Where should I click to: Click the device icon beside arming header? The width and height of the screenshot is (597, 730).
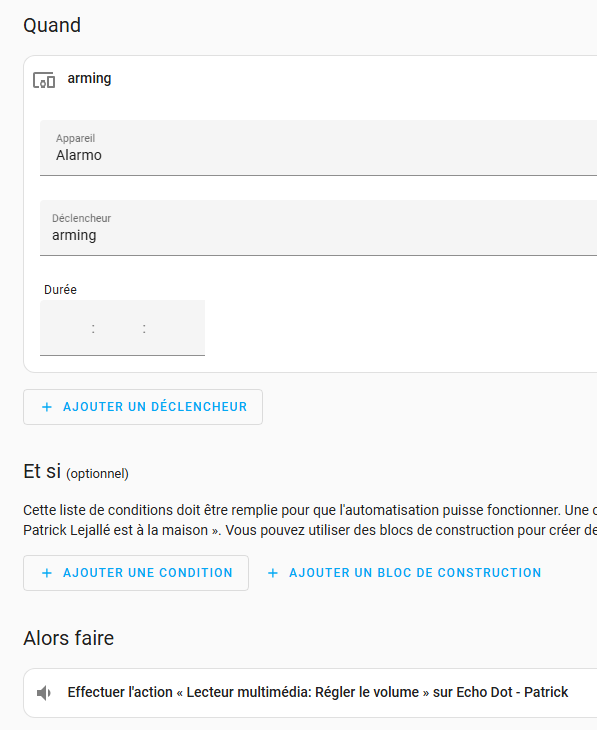pyautogui.click(x=44, y=80)
